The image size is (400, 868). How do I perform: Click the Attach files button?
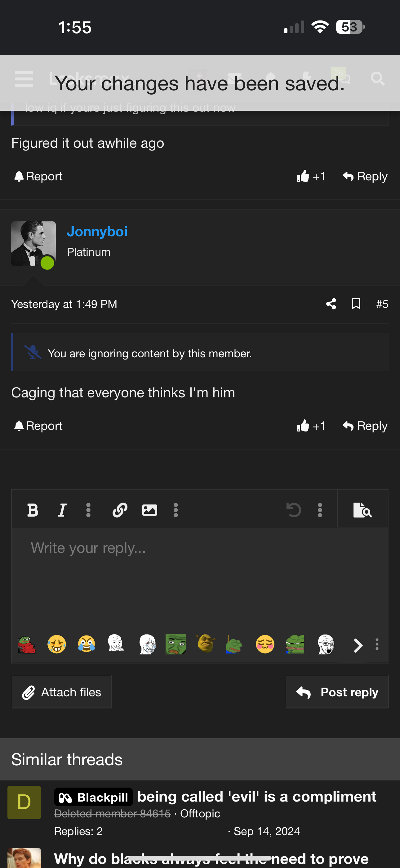[x=62, y=692]
